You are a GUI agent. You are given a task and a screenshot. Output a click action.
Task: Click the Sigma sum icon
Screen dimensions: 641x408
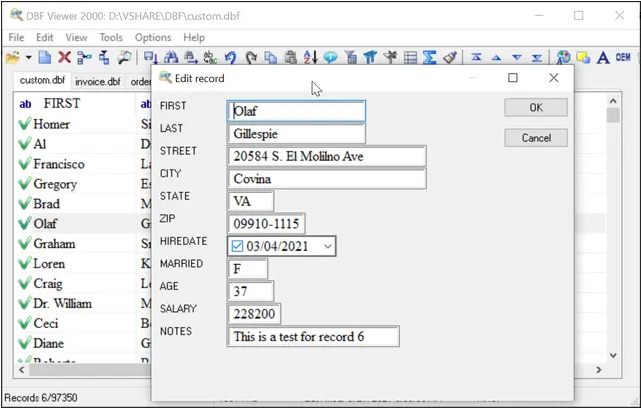tap(430, 57)
